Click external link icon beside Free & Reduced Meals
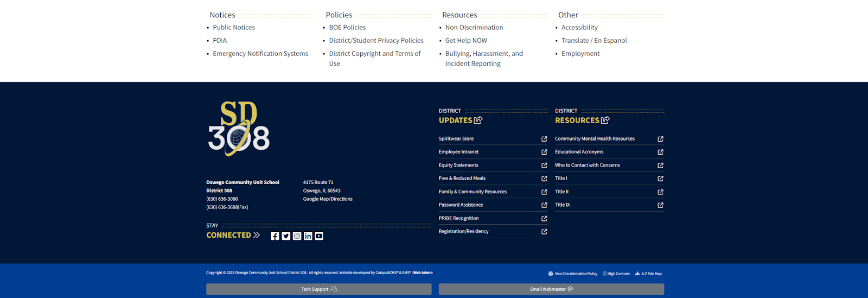The width and height of the screenshot is (868, 298). pyautogui.click(x=544, y=179)
